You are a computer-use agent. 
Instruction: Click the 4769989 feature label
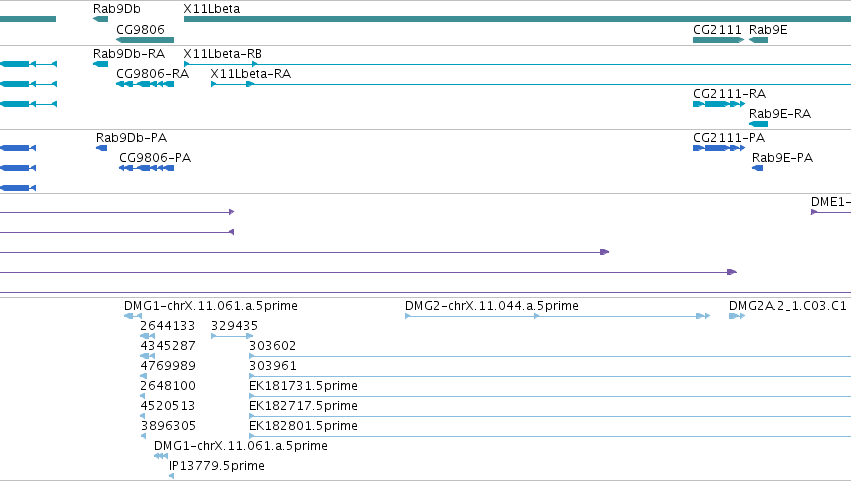click(x=168, y=366)
